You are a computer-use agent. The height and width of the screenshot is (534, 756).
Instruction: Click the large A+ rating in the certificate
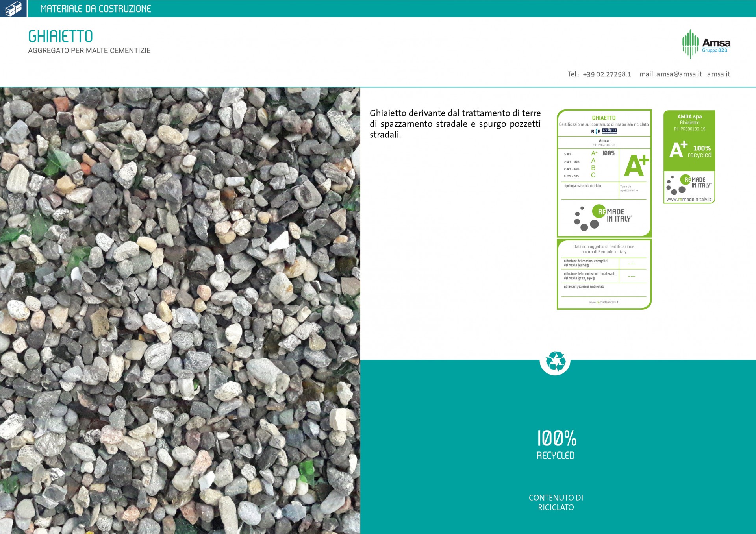[636, 166]
